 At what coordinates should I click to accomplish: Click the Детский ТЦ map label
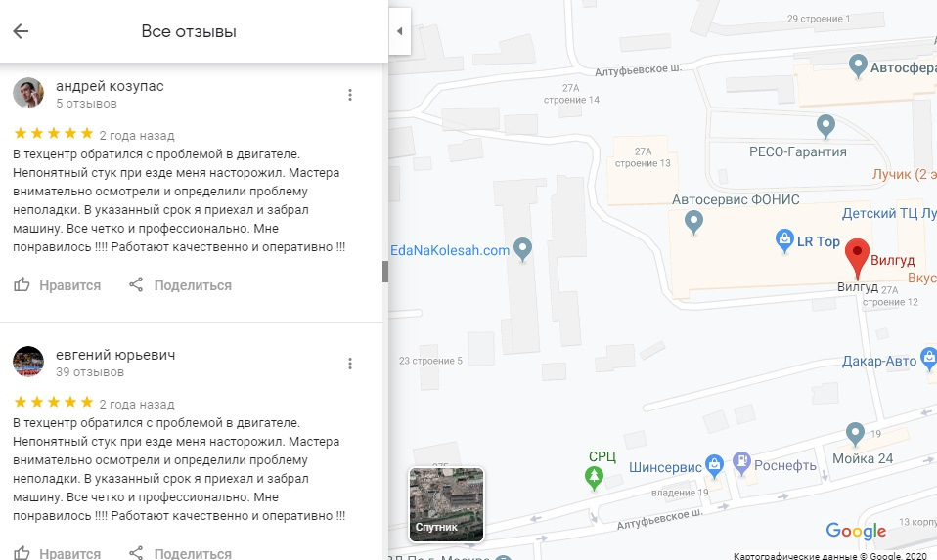(x=889, y=214)
